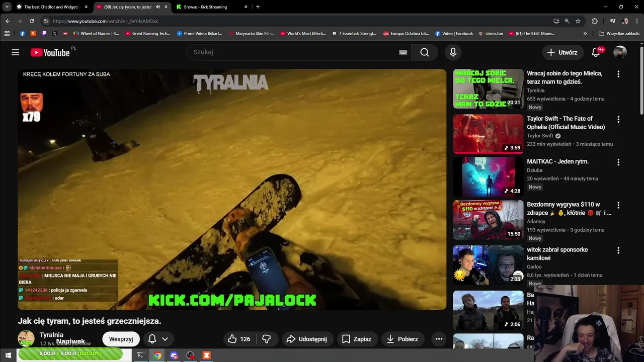This screenshot has height=362, width=644.
Task: Open the YouTube hamburger guide menu
Action: 16,52
